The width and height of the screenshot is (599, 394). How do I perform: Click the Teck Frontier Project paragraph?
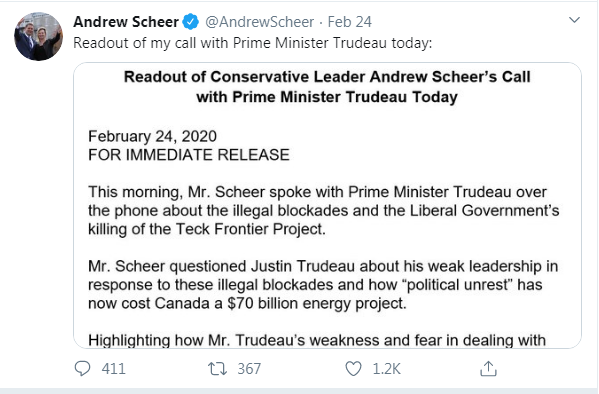pos(324,211)
